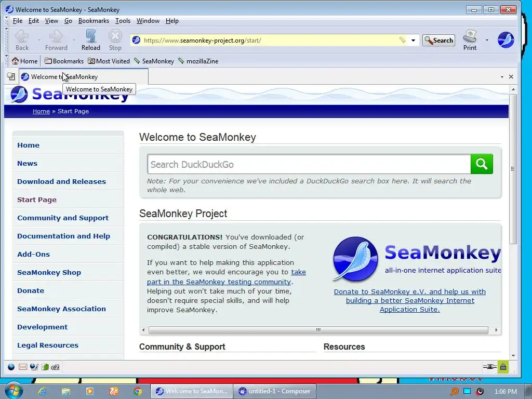Click the Forward navigation arrow
532x399 pixels.
tap(56, 37)
